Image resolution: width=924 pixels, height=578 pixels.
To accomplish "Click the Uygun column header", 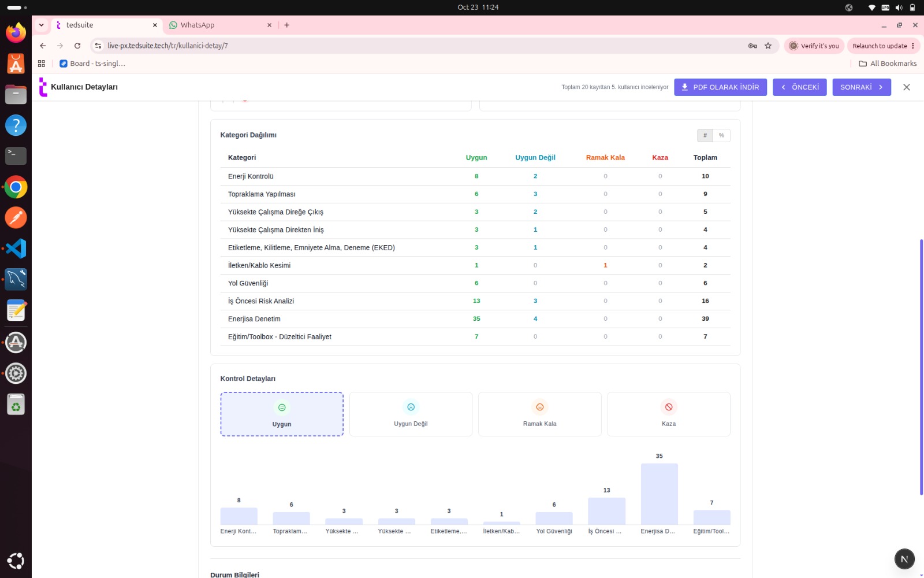I will [x=476, y=158].
